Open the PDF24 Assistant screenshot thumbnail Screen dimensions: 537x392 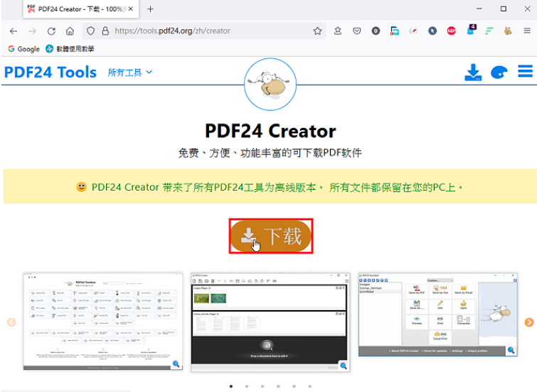click(438, 314)
